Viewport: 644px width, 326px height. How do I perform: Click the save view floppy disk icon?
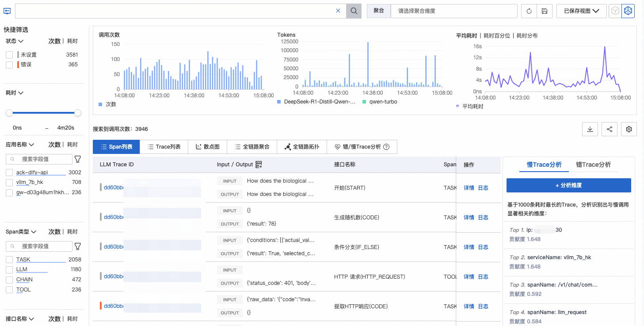545,11
